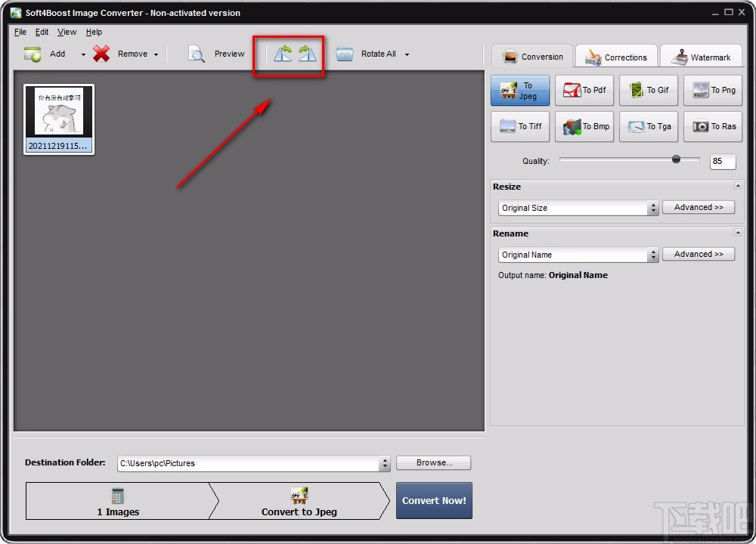Image resolution: width=756 pixels, height=544 pixels.
Task: Select the To Bmp format
Action: [x=584, y=126]
